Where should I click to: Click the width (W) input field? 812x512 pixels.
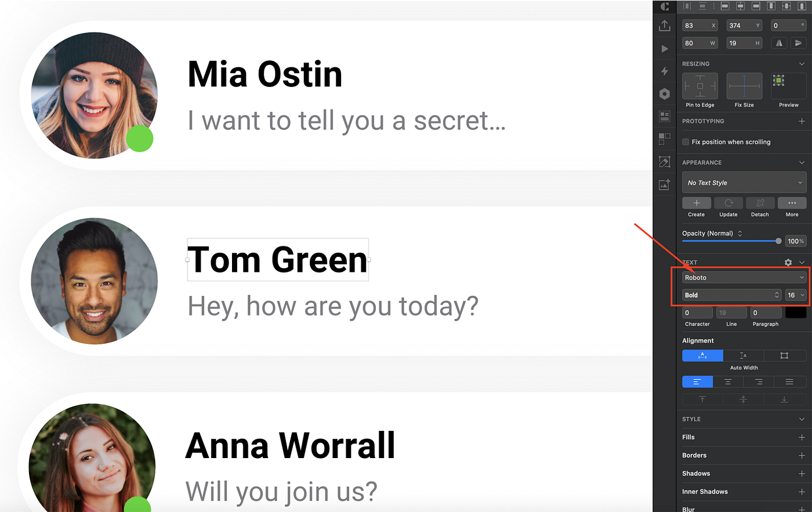(x=700, y=42)
